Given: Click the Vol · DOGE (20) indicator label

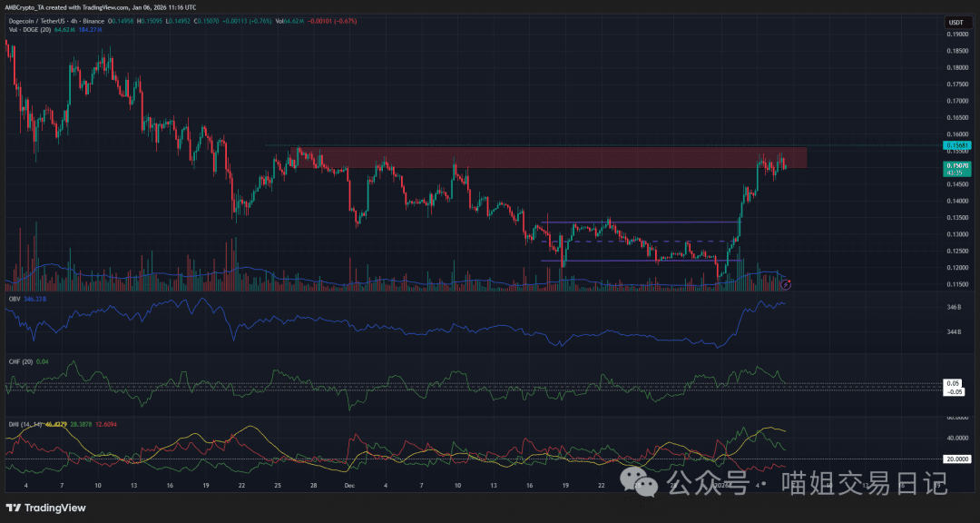Looking at the screenshot, I should coord(30,30).
